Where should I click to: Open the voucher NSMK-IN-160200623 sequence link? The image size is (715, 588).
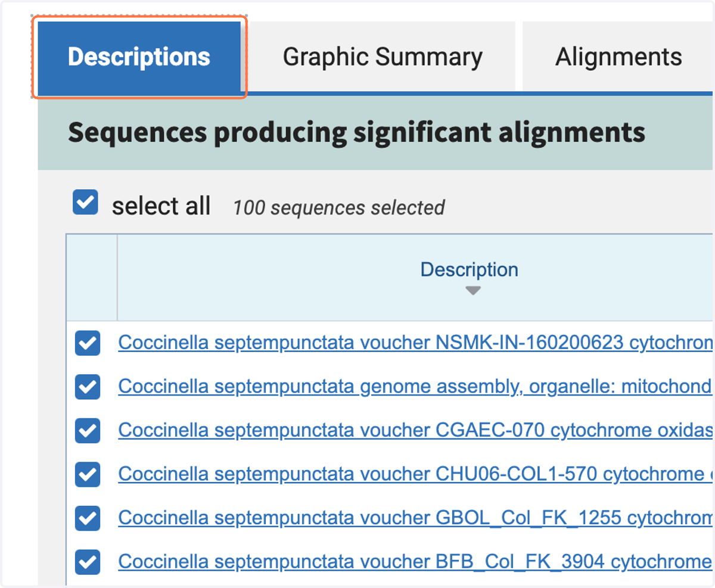point(415,343)
